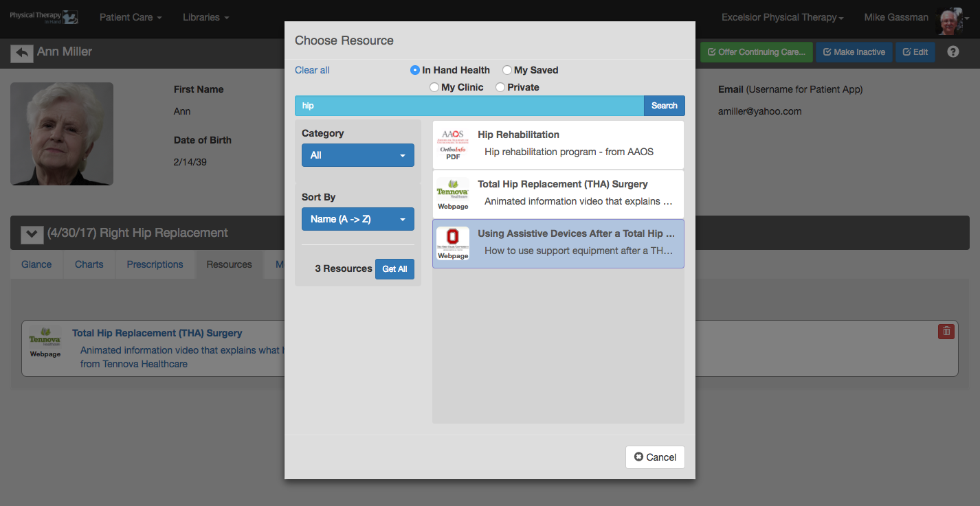Screen dimensions: 980x506
Task: Click the Physical Therapy In Hand logo
Action: pos(43,17)
